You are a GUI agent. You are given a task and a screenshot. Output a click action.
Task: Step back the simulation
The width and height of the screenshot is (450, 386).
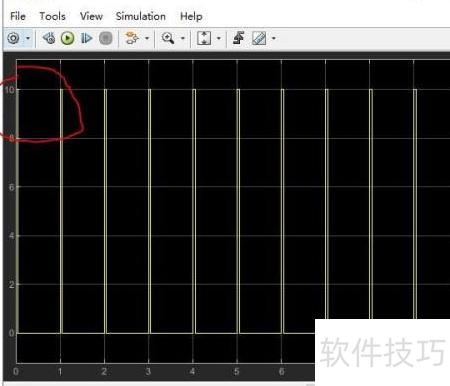pos(49,38)
